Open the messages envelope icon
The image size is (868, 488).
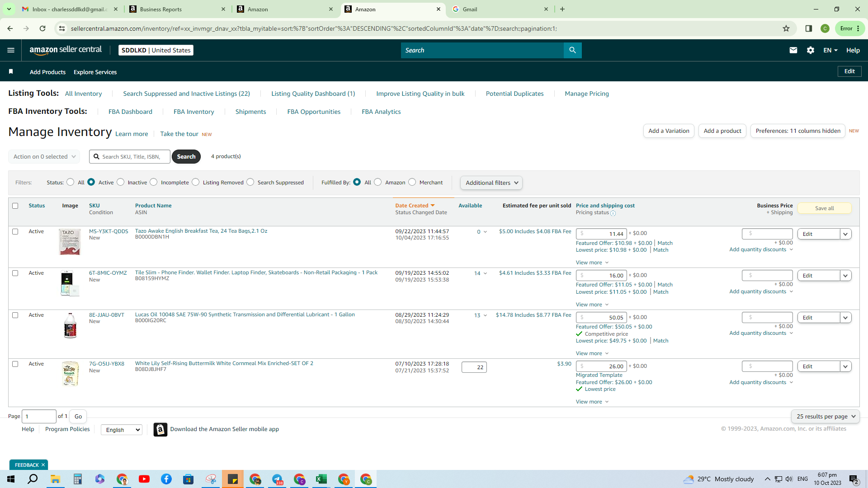point(793,50)
